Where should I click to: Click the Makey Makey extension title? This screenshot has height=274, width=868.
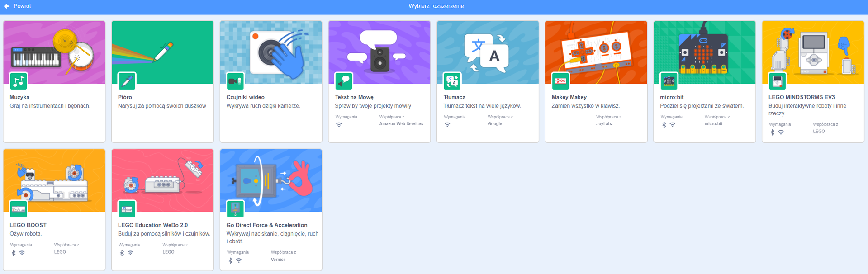point(569,97)
